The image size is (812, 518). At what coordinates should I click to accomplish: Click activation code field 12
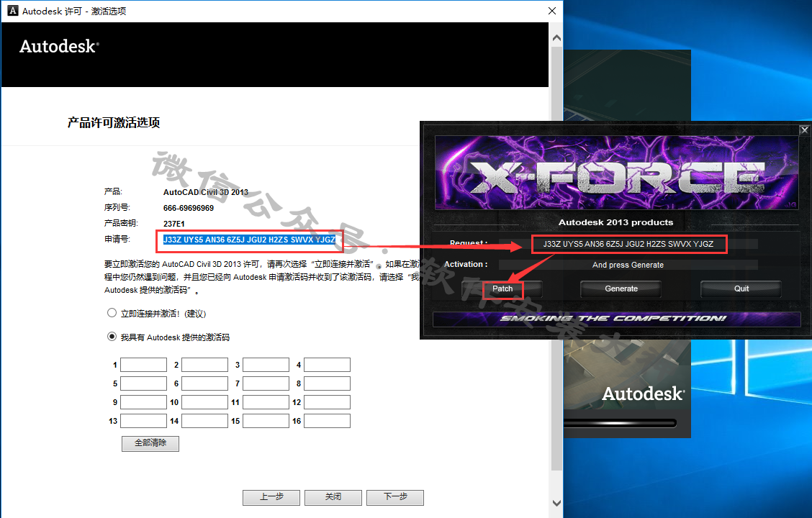click(327, 402)
